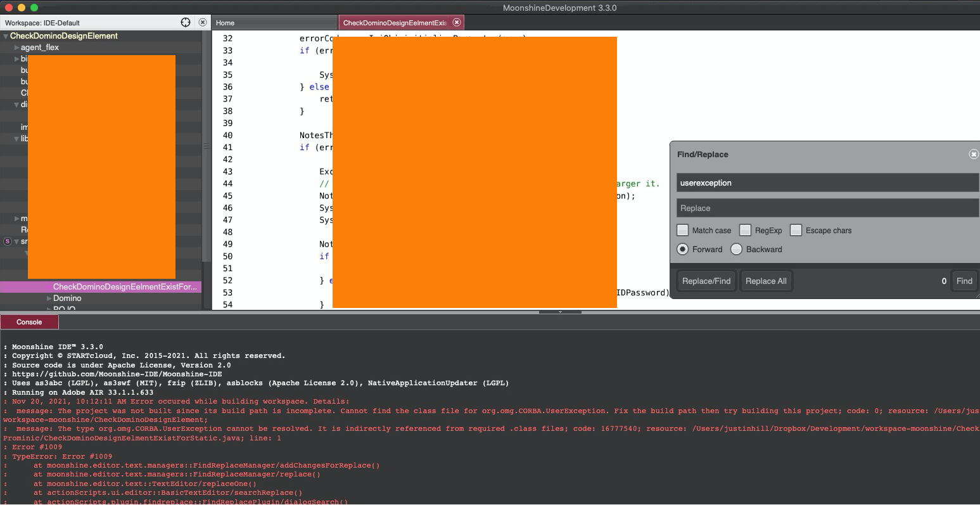Click line number 41 in editor gutter
This screenshot has width=980, height=505.
(227, 147)
